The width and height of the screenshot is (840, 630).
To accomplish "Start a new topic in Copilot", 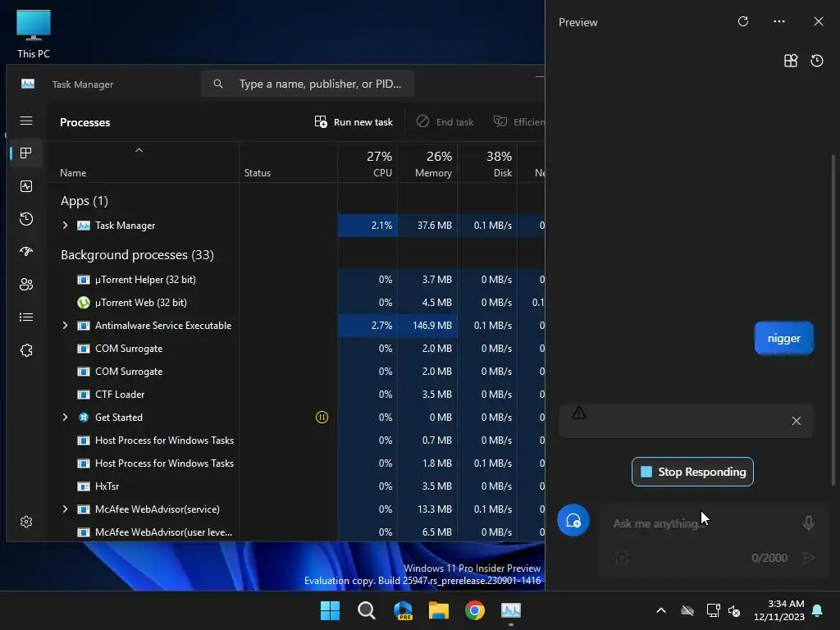I will click(573, 520).
